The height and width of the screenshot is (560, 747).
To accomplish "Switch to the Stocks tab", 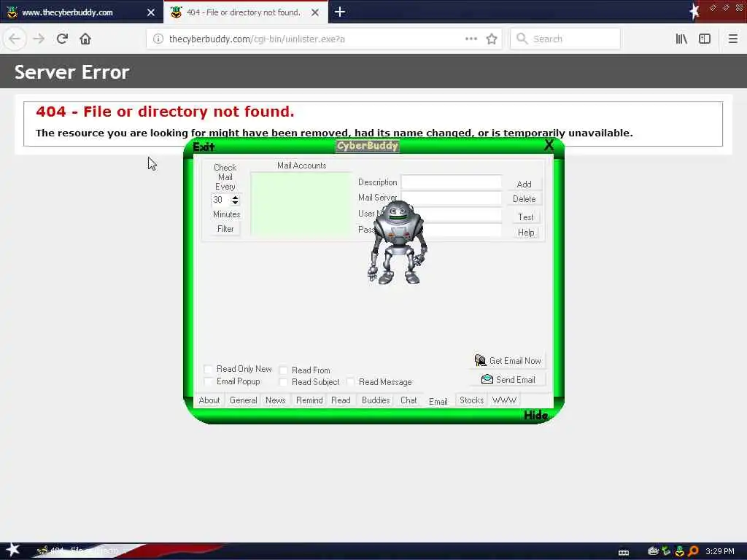I will 472,400.
